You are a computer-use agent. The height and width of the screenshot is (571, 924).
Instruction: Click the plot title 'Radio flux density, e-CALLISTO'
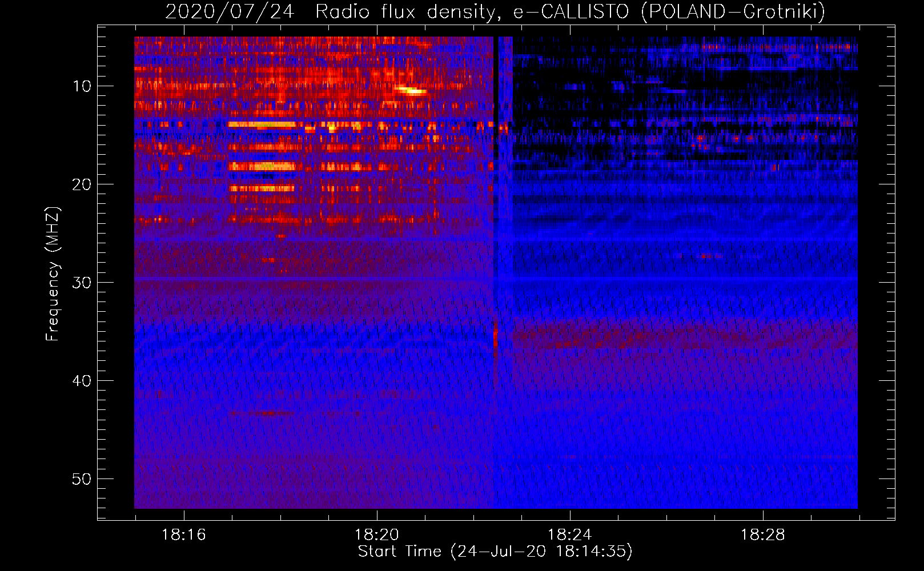[472, 11]
